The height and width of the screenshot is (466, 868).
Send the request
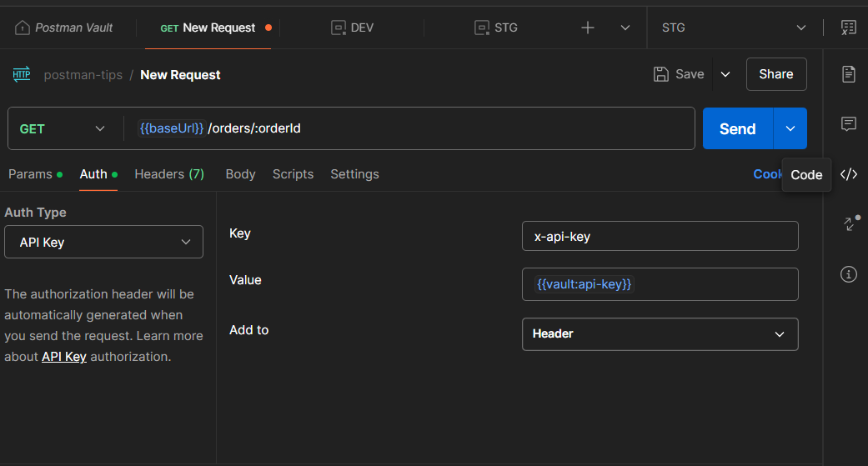(x=737, y=129)
